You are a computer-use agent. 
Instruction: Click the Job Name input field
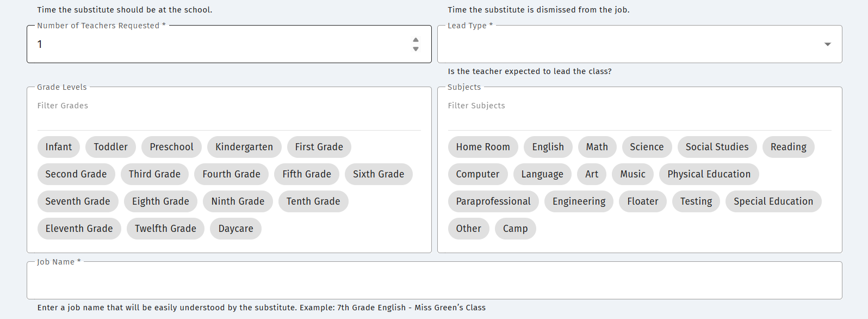pos(434,281)
